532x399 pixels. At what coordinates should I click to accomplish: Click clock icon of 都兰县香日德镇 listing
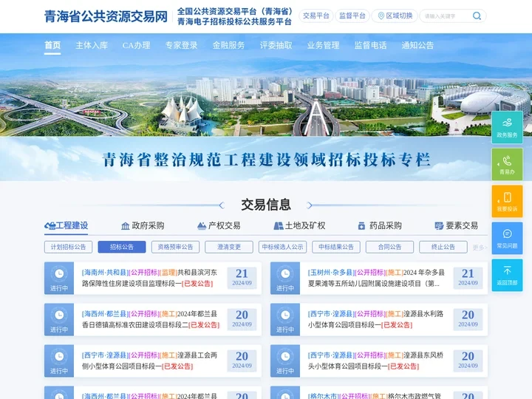(59, 315)
